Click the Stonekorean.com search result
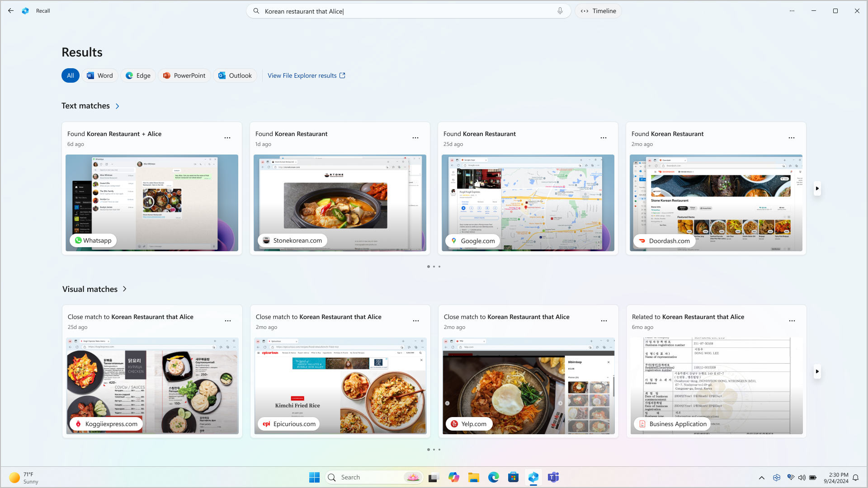Screen dimensions: 868x488 pos(340,202)
